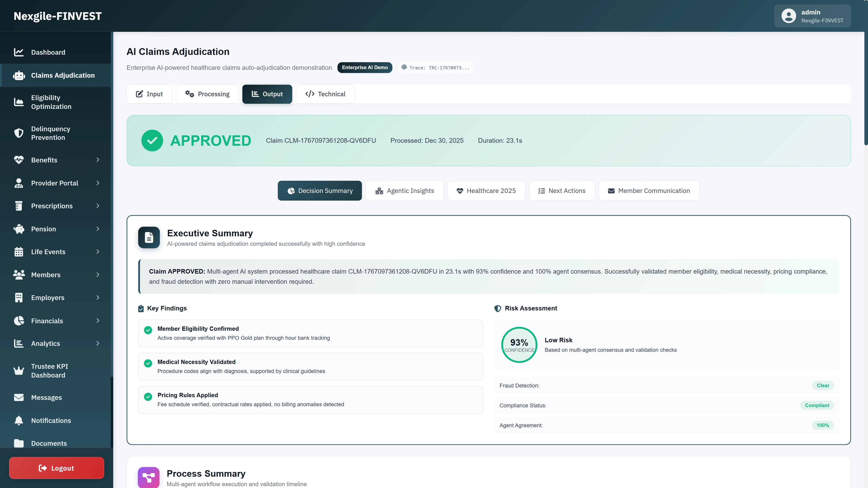Open the Messages envelope icon
868x488 pixels.
(x=19, y=397)
